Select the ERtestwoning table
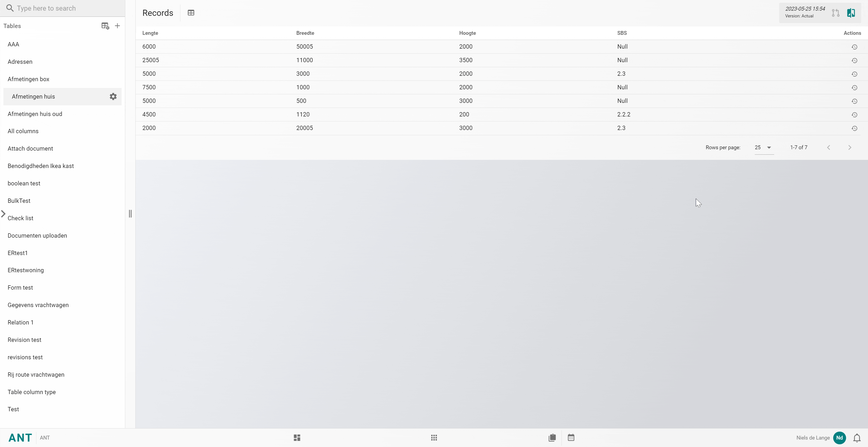Screen dimensions: 868x447 click(62, 270)
